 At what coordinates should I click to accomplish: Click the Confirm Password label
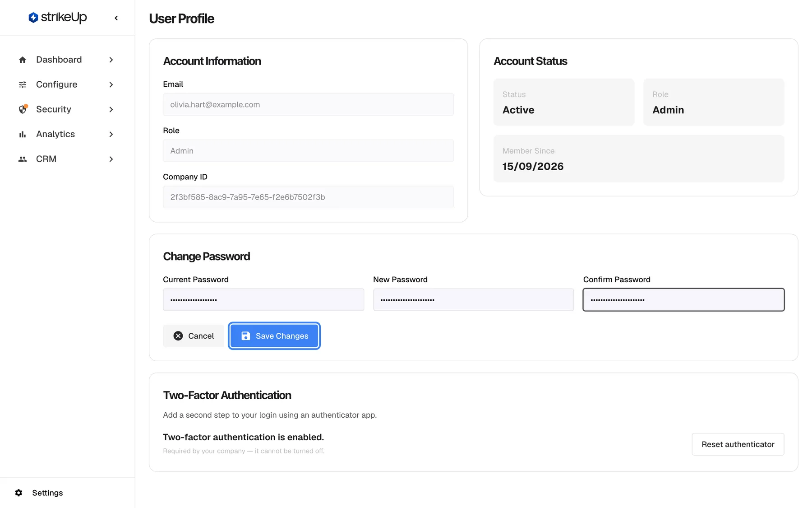click(x=617, y=280)
